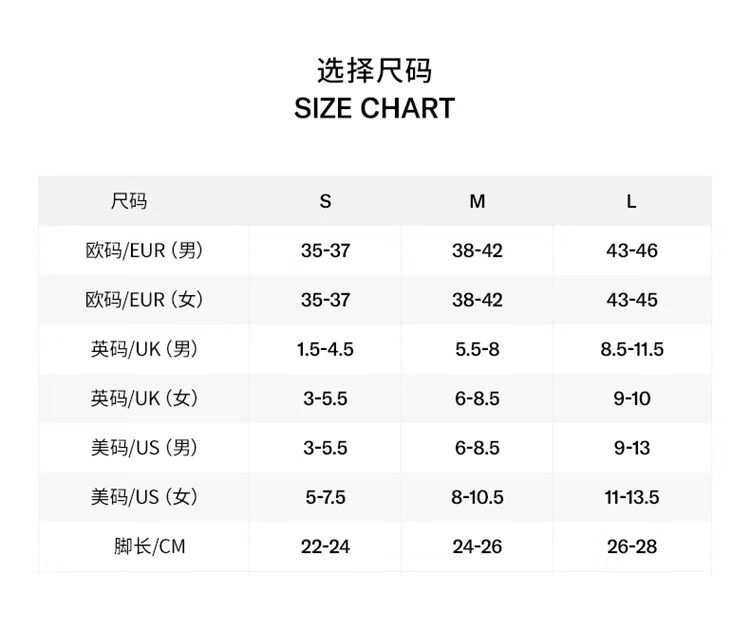Click the 尺码 header cell
Screen dimensions: 750x629
click(129, 201)
